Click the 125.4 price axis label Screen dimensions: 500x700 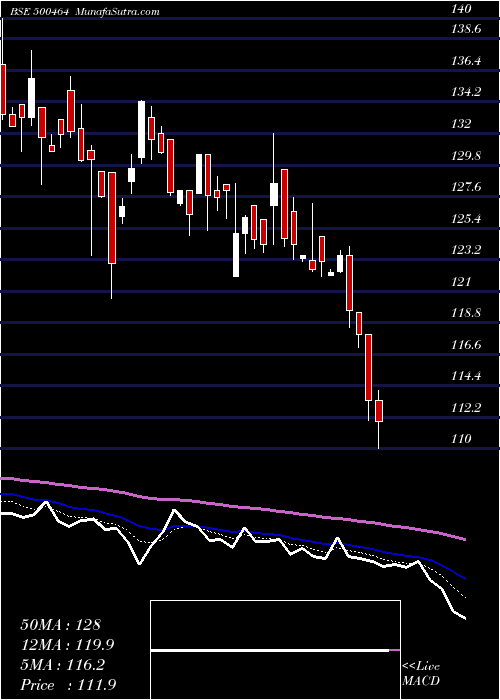click(x=466, y=218)
